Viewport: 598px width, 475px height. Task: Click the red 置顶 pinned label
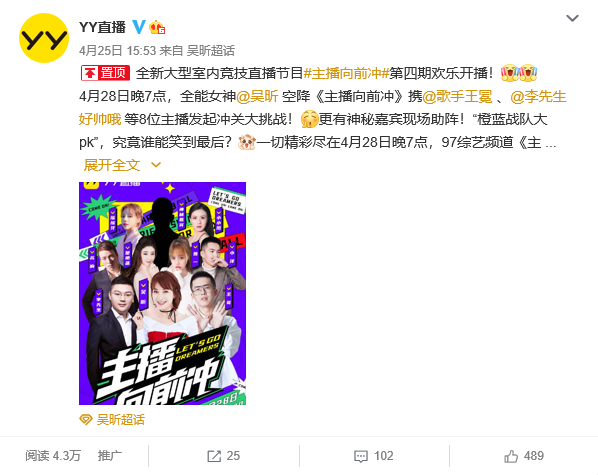[105, 73]
